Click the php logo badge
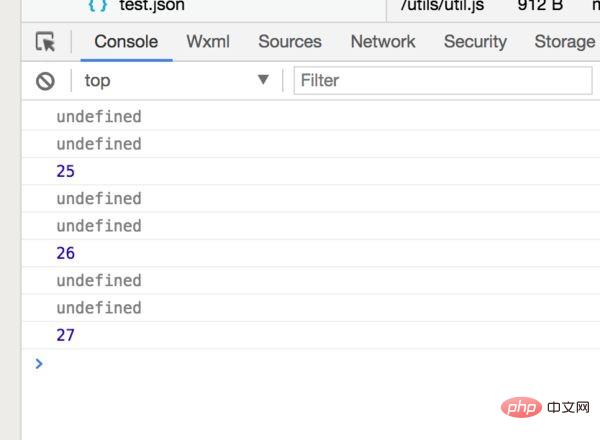Screen dimensions: 600x440 click(521, 407)
